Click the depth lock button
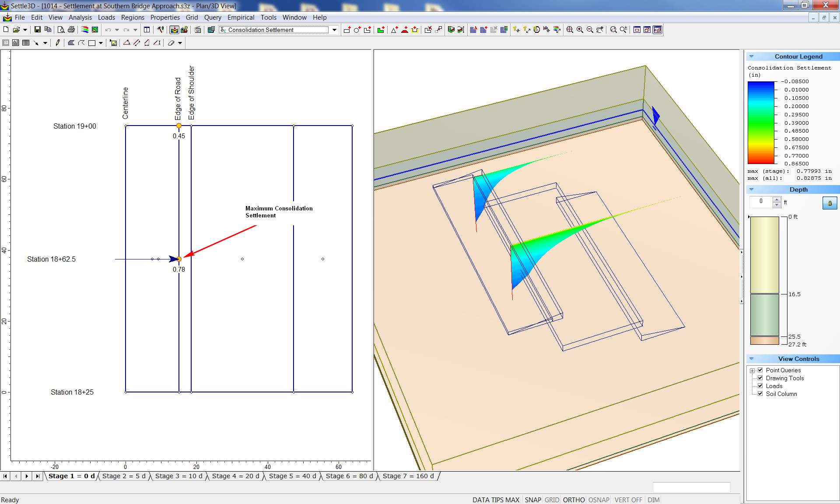Viewport: 840px width, 504px height. tap(829, 203)
